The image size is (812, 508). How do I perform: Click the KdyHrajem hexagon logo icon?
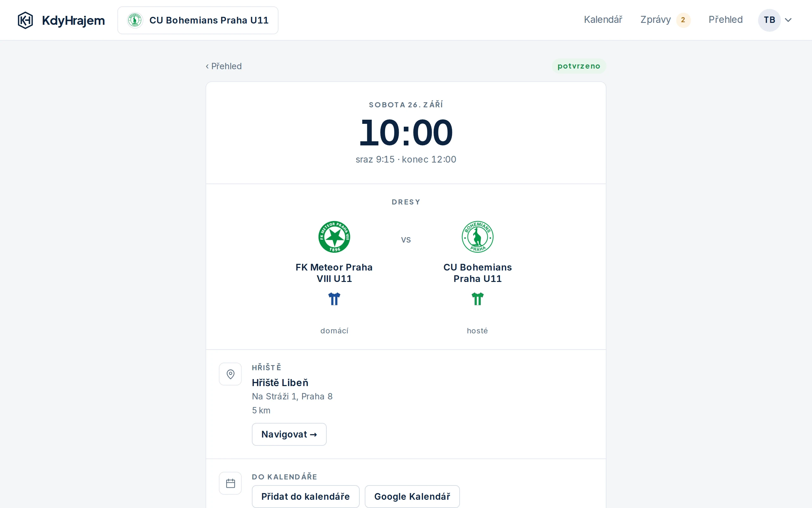point(25,20)
